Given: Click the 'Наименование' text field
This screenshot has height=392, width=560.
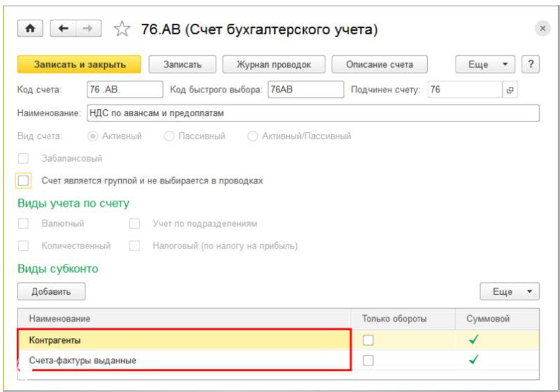Looking at the screenshot, I should point(311,113).
